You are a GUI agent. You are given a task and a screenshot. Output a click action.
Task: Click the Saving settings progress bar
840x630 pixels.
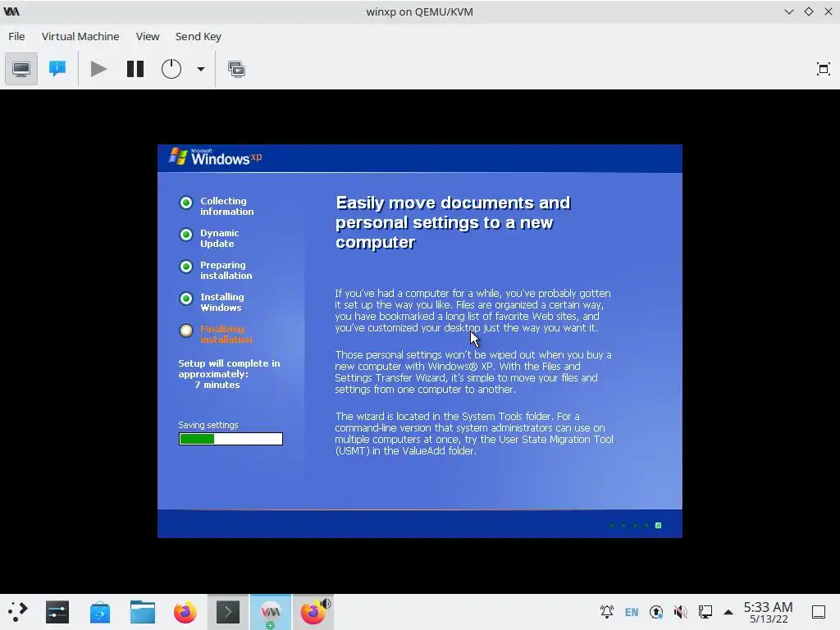click(x=231, y=439)
